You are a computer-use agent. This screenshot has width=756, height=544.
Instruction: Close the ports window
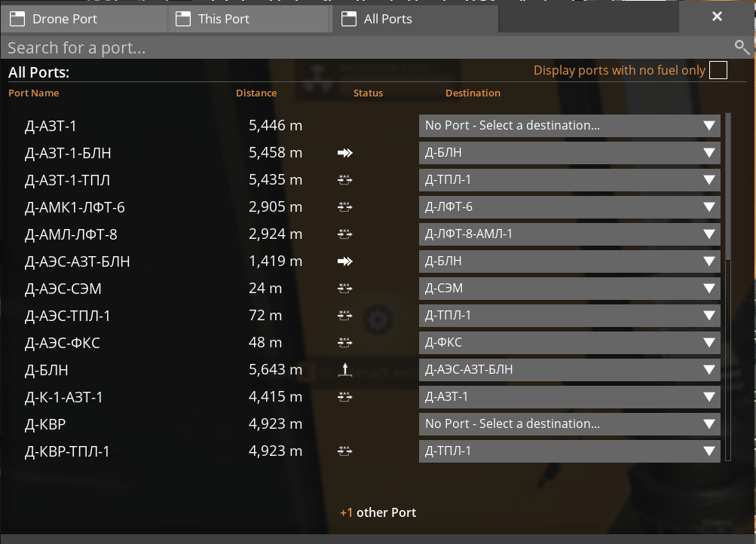tap(717, 17)
